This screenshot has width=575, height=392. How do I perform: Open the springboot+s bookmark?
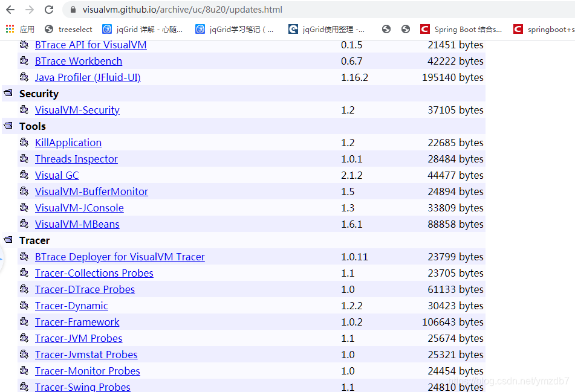tap(544, 30)
